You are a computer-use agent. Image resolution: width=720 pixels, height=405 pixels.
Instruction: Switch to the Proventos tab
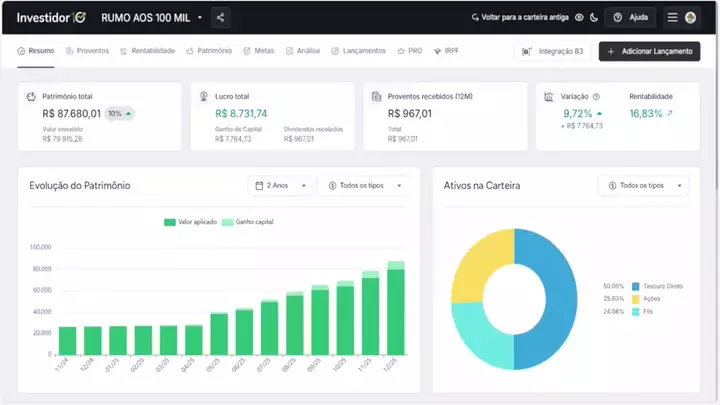[86, 50]
